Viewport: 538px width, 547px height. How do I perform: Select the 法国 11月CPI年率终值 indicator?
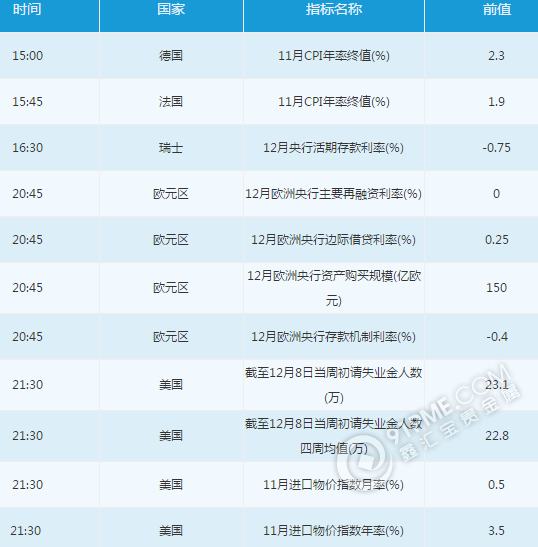coord(334,102)
